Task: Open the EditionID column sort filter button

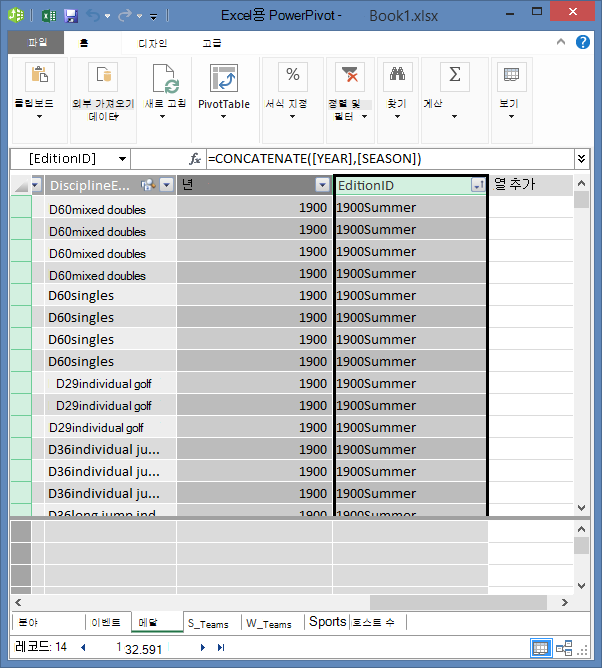Action: [478, 185]
